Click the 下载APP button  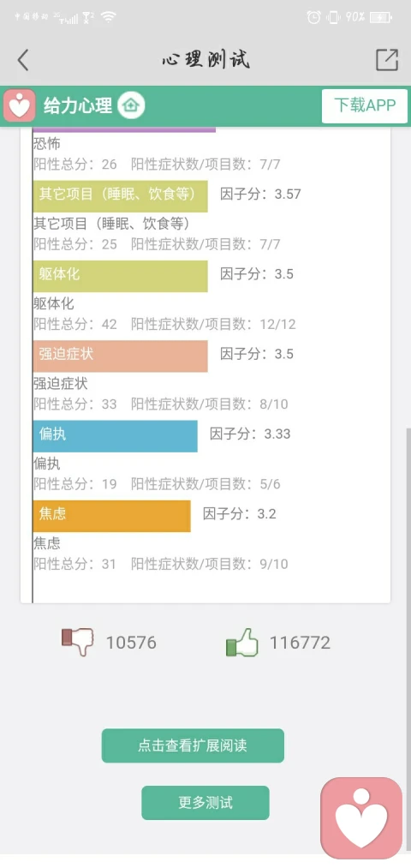click(x=365, y=105)
